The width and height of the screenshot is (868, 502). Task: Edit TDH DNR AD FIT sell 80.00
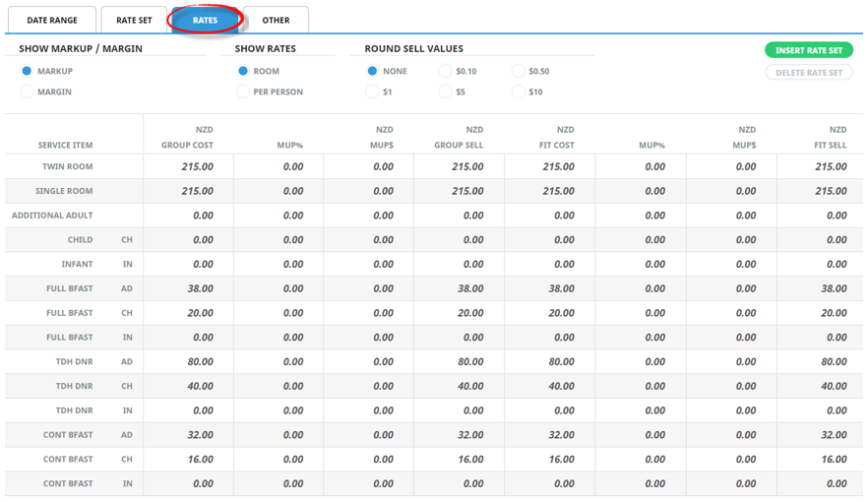(822, 361)
